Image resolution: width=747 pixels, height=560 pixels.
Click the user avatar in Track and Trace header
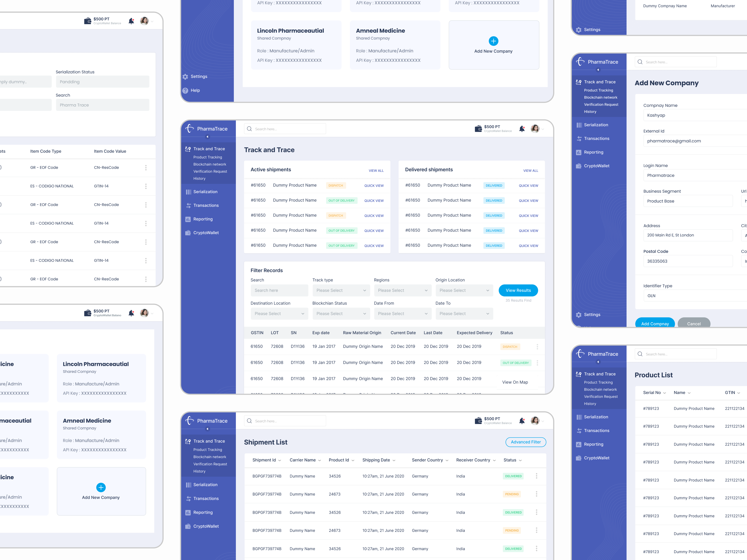[535, 129]
